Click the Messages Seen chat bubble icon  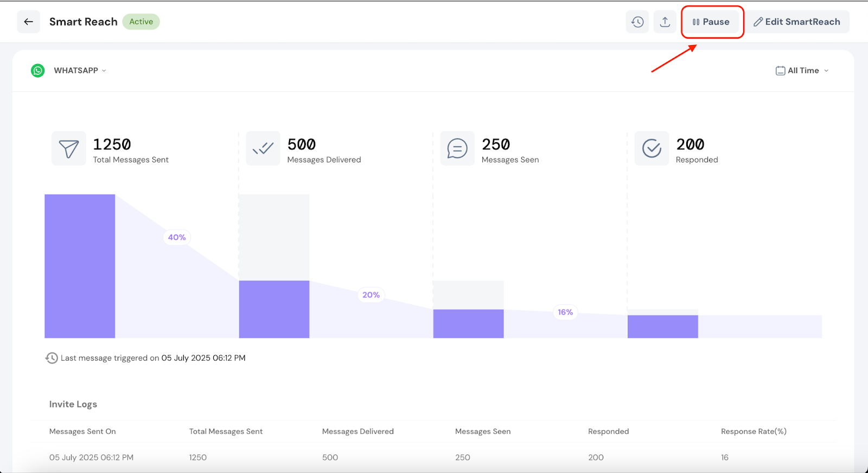(x=457, y=148)
